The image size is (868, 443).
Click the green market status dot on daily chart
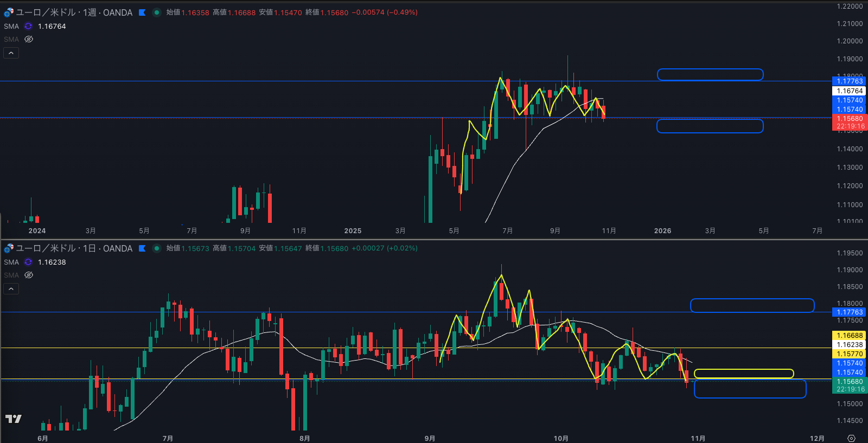pyautogui.click(x=157, y=248)
